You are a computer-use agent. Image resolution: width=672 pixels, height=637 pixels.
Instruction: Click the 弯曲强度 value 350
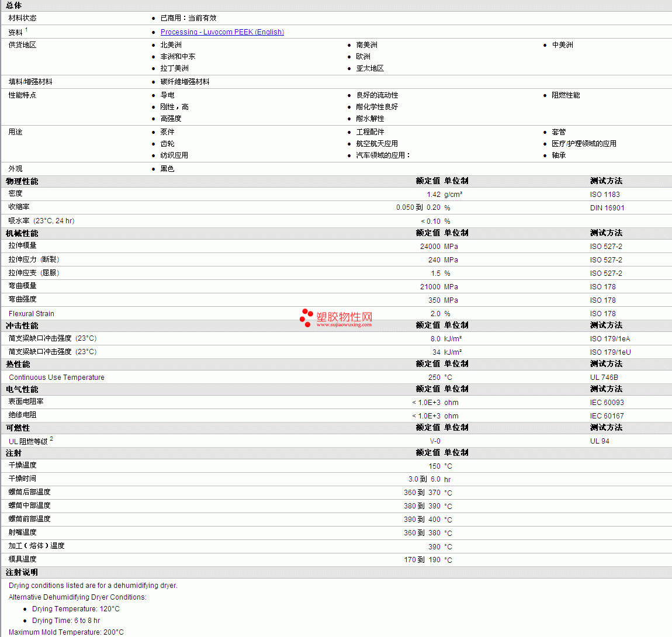435,300
